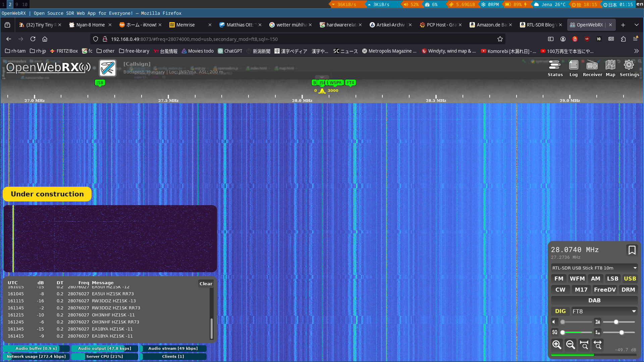The width and height of the screenshot is (644, 362).
Task: Click the waterfall continuous level adjust icon
Action: click(x=597, y=333)
